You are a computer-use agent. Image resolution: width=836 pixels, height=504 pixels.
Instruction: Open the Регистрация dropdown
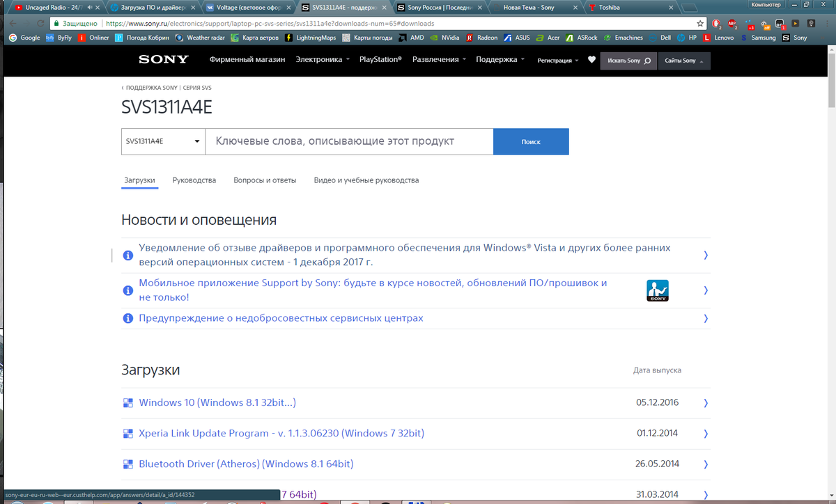click(x=558, y=61)
